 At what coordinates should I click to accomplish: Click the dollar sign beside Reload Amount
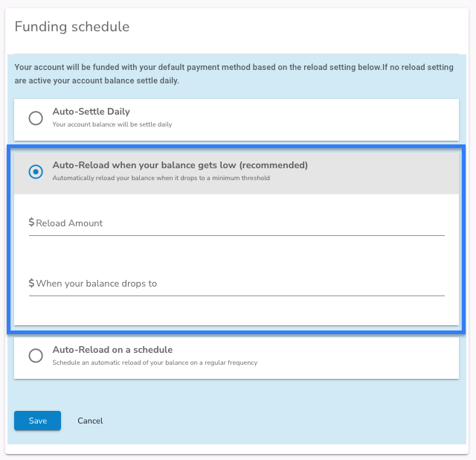[x=31, y=223]
